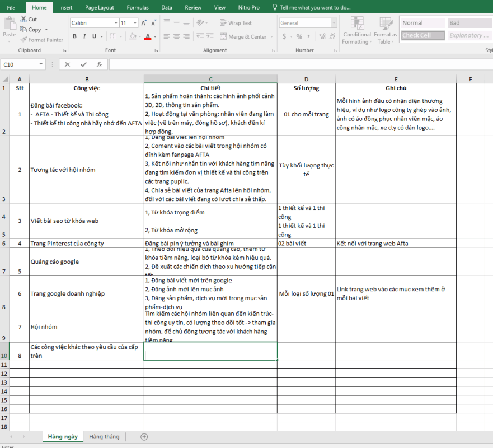Screen dimensions: 493x448
Task: Open Conditional Formatting menu
Action: 356,30
